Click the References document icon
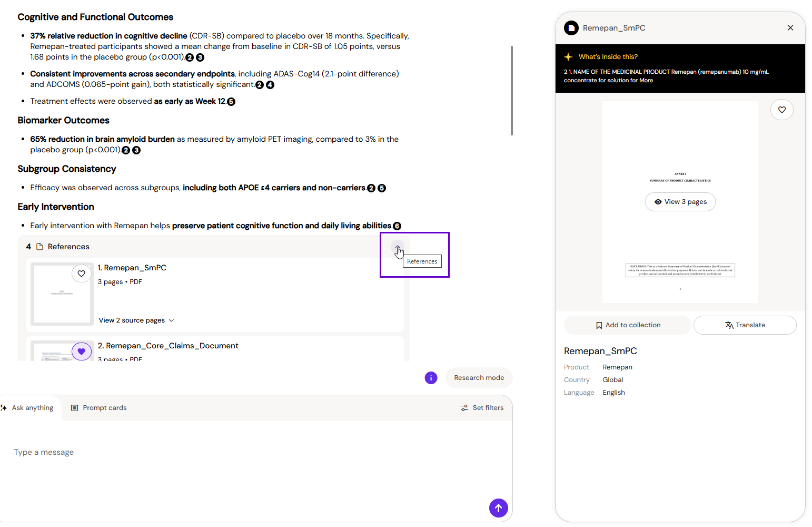The image size is (812, 527). tap(39, 247)
